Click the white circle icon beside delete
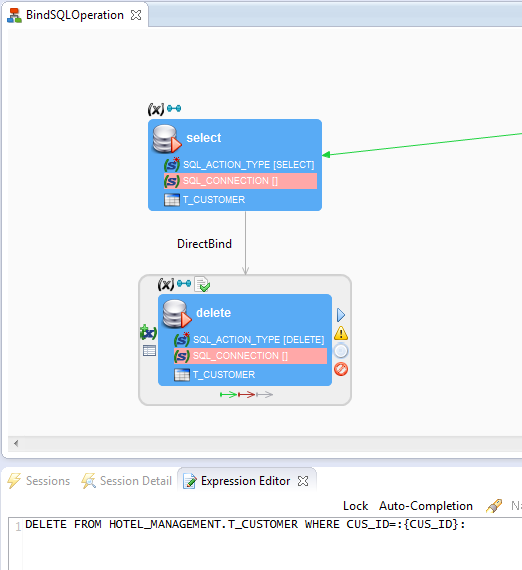Image resolution: width=522 pixels, height=570 pixels. pos(341,351)
